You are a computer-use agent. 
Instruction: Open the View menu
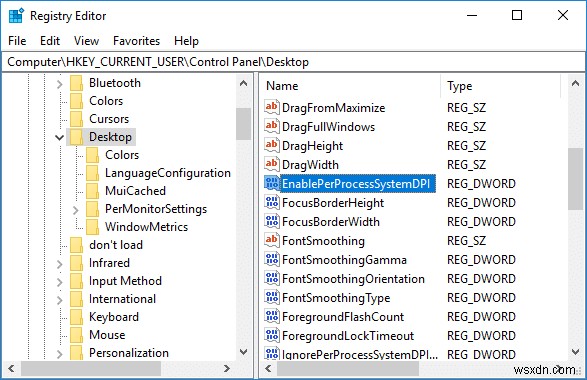[86, 40]
